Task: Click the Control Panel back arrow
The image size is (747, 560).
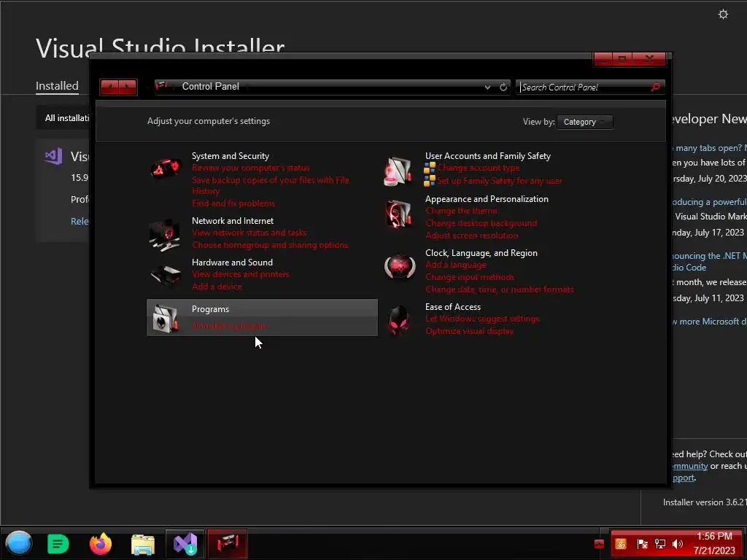Action: [110, 87]
